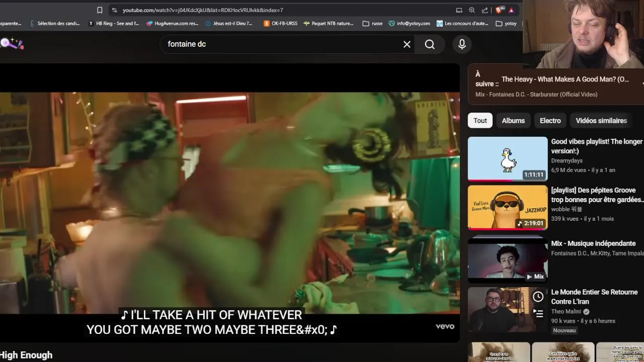
Task: Click the '2:19:01' duration badge
Action: tap(530, 223)
